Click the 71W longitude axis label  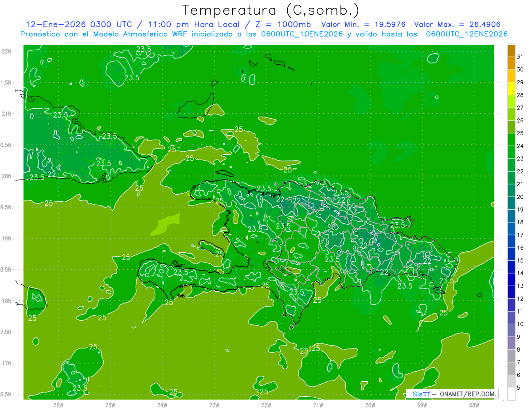pyautogui.click(x=318, y=405)
